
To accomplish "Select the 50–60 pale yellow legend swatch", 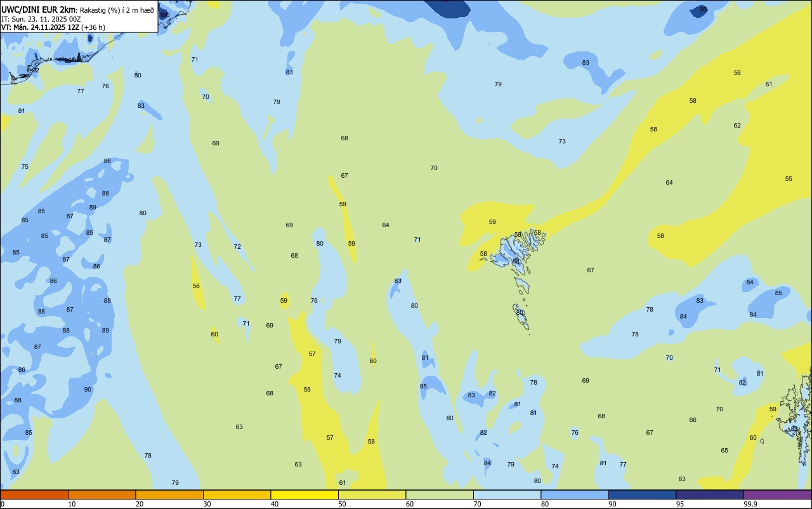I will click(372, 494).
